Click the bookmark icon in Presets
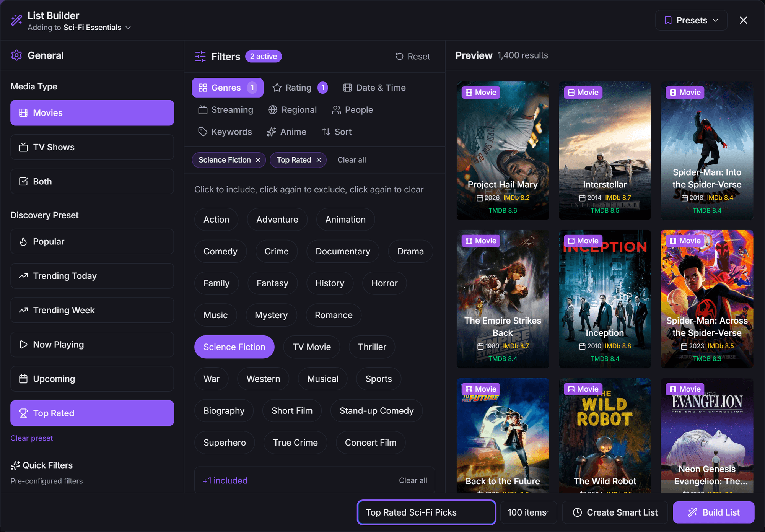Viewport: 765px width, 532px height. (668, 20)
